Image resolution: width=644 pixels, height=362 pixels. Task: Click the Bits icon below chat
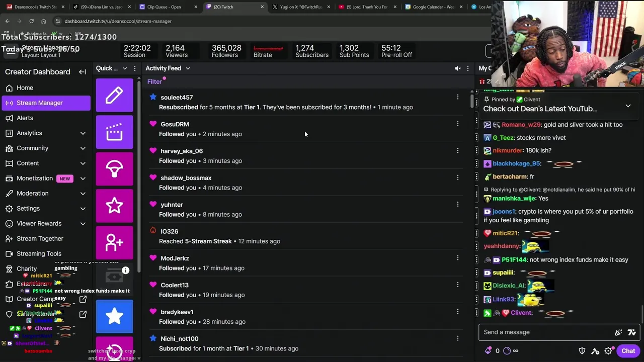click(488, 351)
